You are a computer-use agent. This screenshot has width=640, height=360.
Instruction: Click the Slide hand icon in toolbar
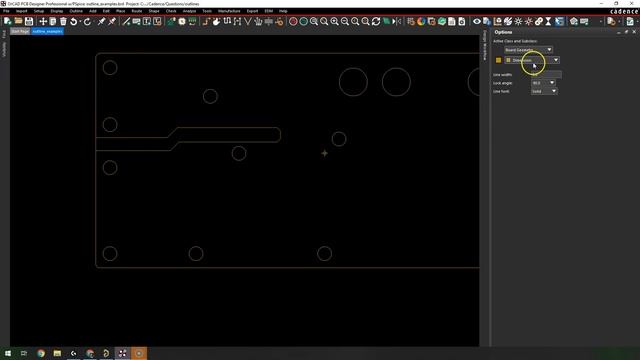click(216, 21)
